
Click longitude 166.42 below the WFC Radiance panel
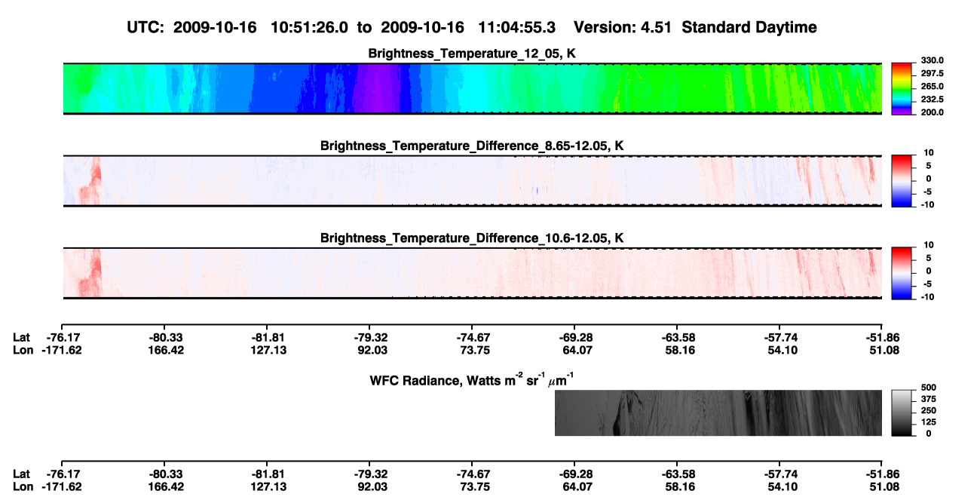click(166, 487)
